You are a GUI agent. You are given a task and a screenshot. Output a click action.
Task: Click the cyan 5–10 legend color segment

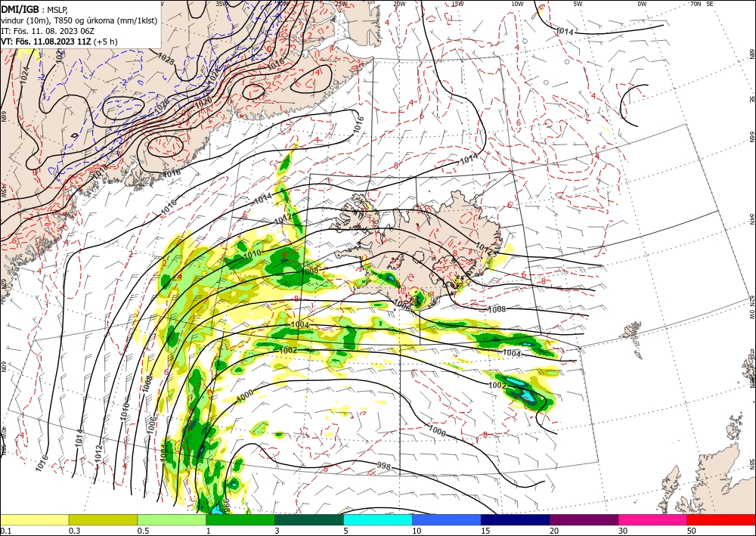[378, 519]
